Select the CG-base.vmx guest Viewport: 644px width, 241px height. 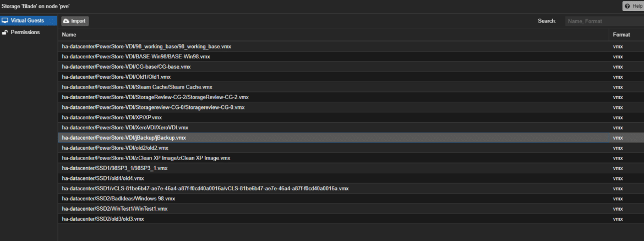click(351, 67)
